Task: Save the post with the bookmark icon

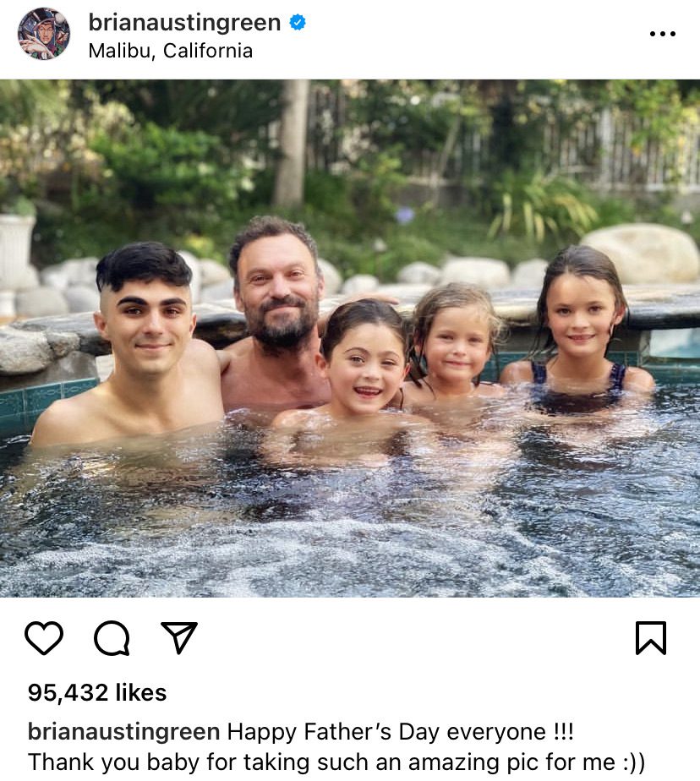Action: tap(650, 638)
